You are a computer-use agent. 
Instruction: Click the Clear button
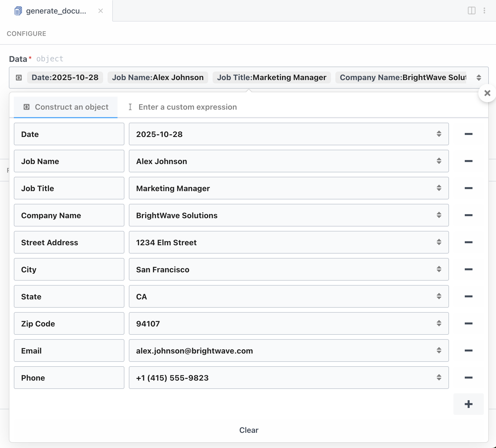(249, 430)
